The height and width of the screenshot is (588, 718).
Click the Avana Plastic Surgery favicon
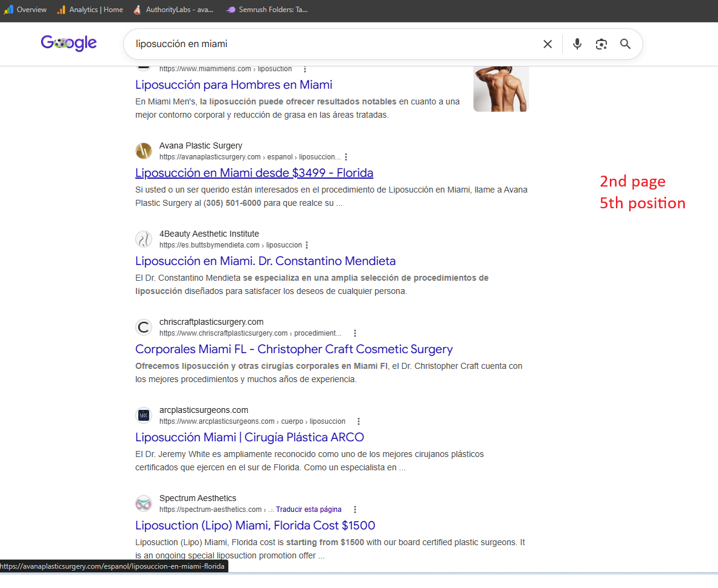click(x=144, y=151)
